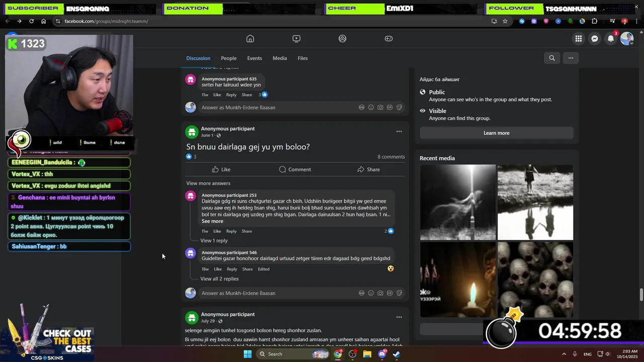Viewport: 644px width, 362px height.
Task: Open Steam from the taskbar
Action: tap(396, 354)
